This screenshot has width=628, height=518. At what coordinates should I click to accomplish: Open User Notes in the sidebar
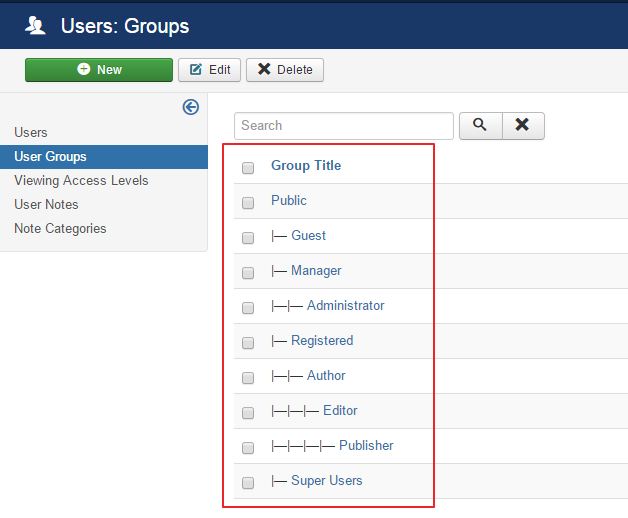(46, 204)
